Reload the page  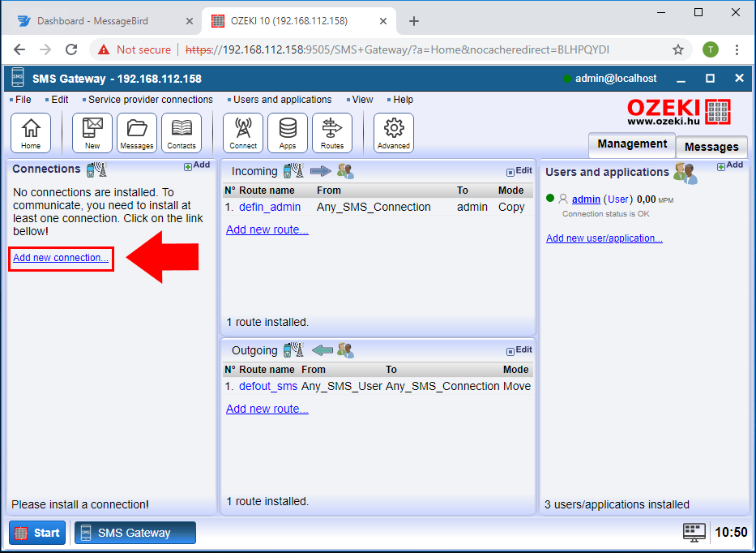[x=71, y=49]
